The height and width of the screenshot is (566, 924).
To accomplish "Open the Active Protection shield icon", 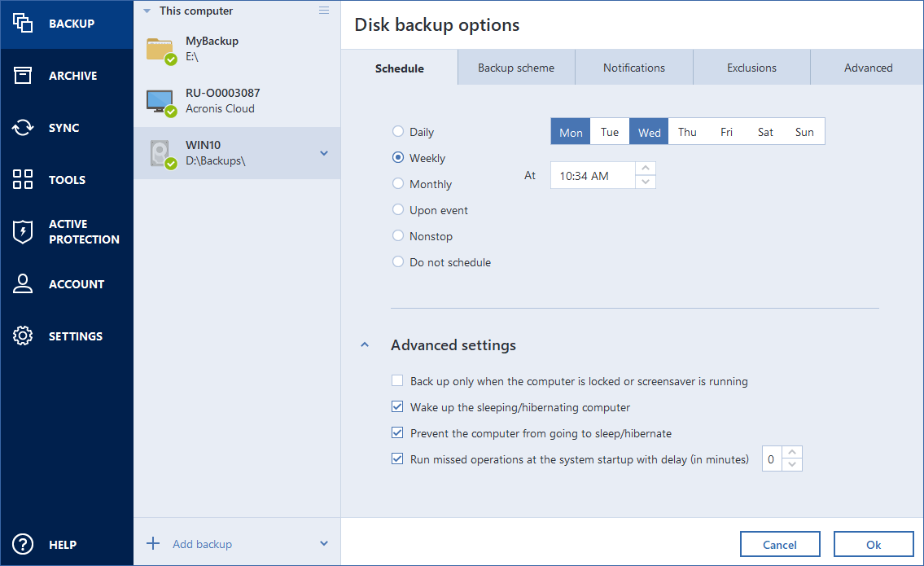I will point(23,232).
